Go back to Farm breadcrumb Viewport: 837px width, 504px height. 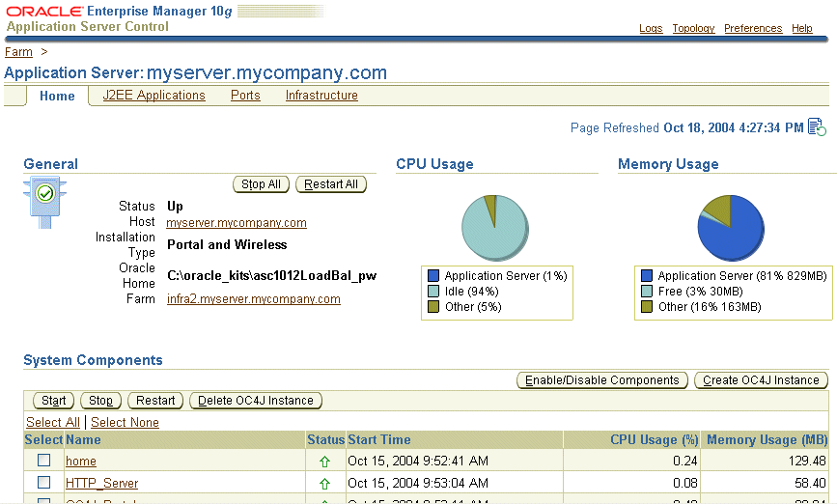pyautogui.click(x=18, y=52)
